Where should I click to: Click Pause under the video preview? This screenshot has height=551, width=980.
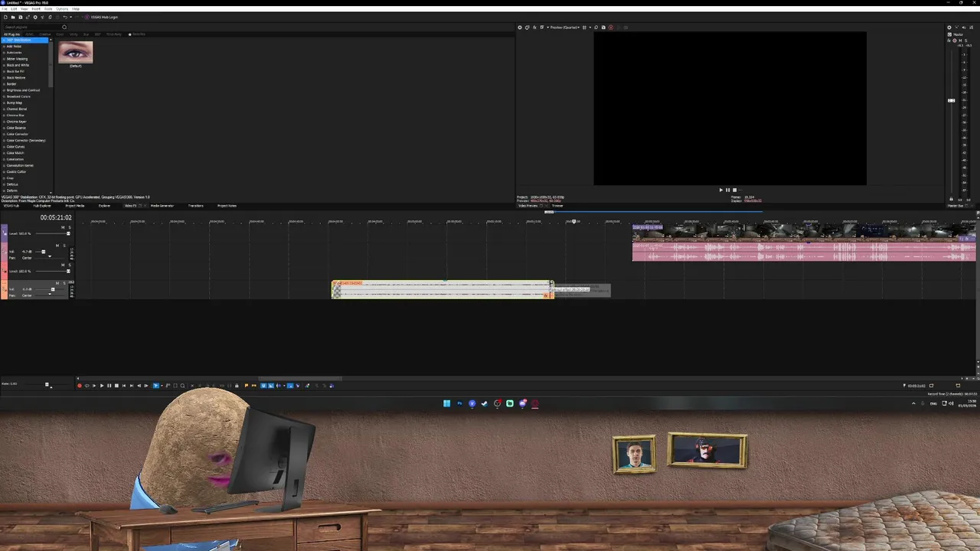point(727,190)
